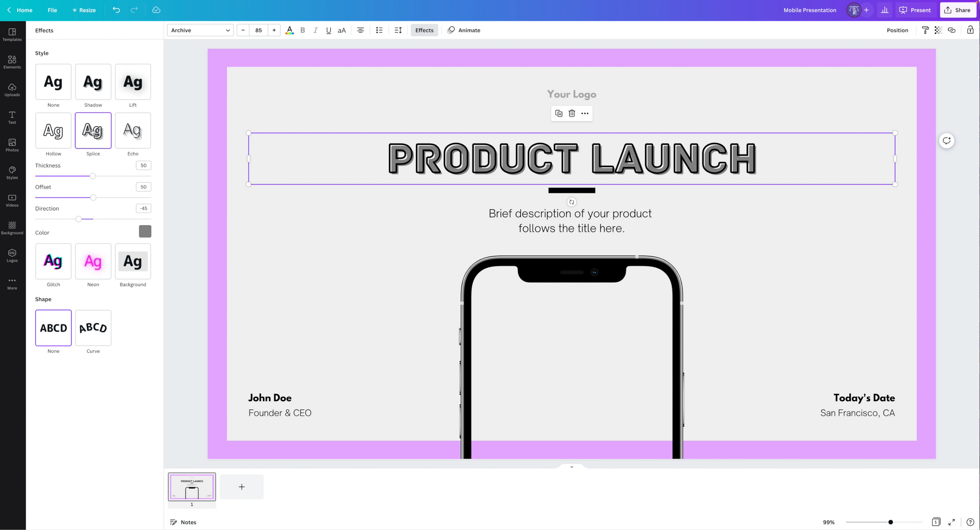
Task: Open the Elements panel
Action: 12,61
